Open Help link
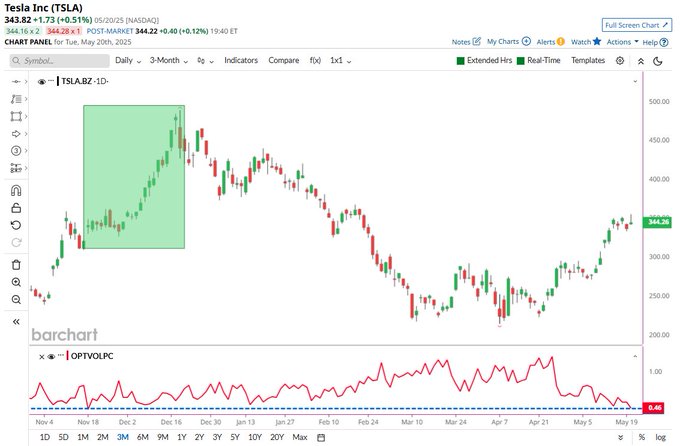The image size is (680, 446). coord(655,42)
